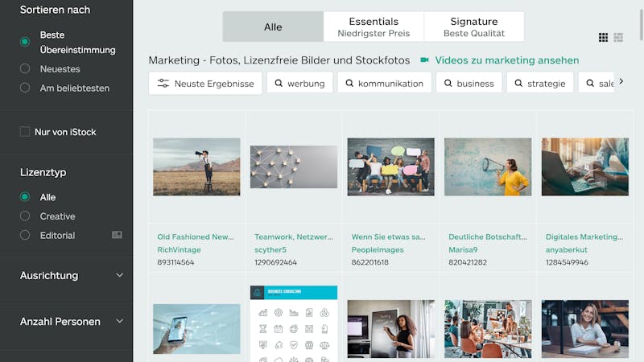This screenshot has height=362, width=644.
Task: Click the Editorial info icon in sidebar
Action: pos(117,235)
